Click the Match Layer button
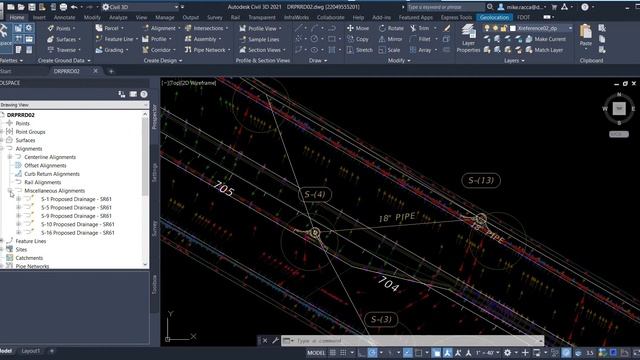Viewport: 640px width, 360px height. (x=544, y=50)
